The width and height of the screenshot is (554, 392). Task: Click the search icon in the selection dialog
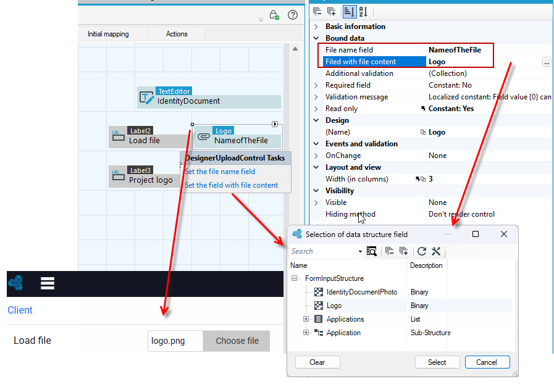371,251
